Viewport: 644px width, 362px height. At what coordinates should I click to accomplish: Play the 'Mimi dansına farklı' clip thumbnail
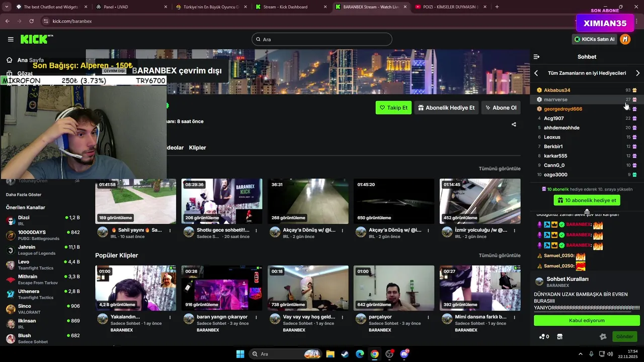pos(480,288)
